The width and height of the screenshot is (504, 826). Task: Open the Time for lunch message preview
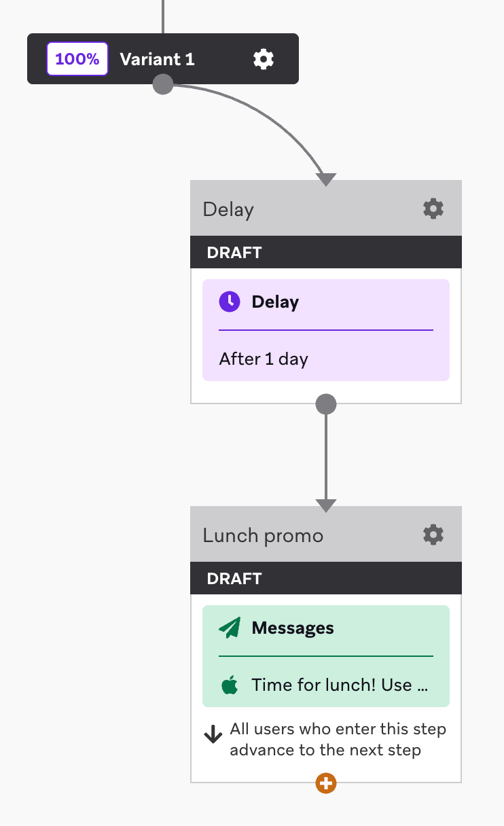(340, 685)
